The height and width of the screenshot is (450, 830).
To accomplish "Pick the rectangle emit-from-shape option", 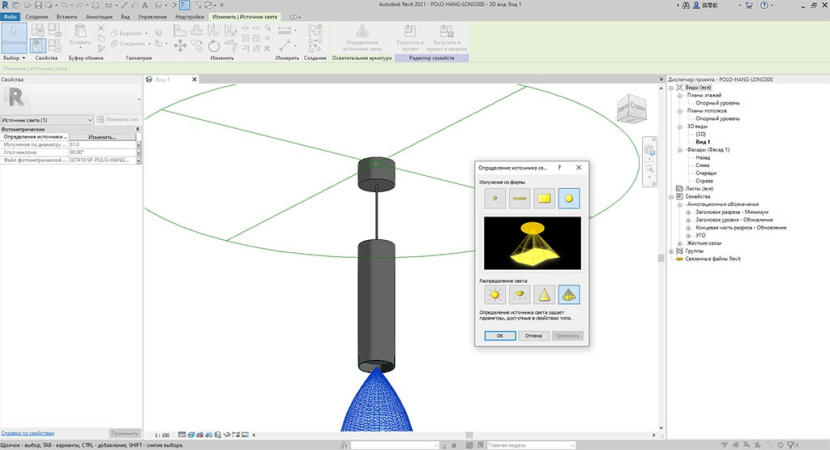I will 544,198.
